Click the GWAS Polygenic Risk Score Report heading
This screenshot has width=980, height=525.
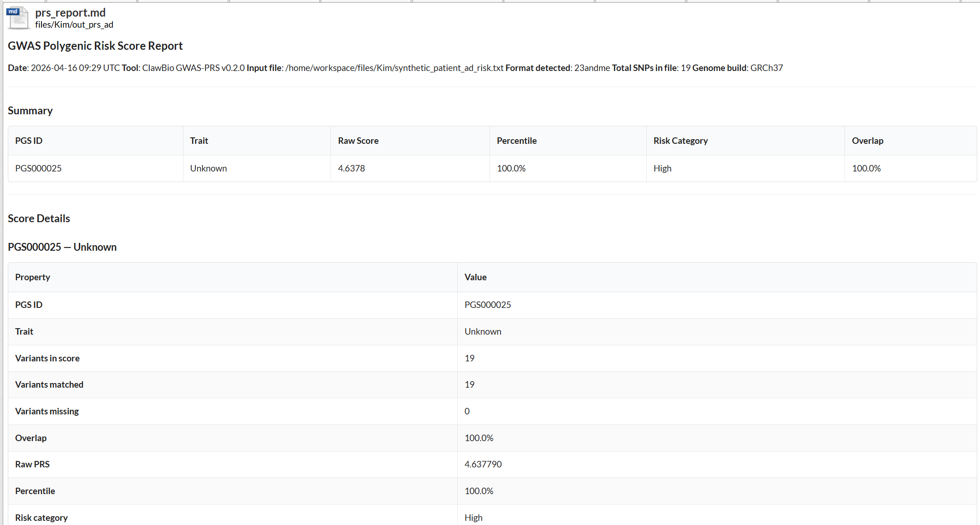[x=95, y=46]
